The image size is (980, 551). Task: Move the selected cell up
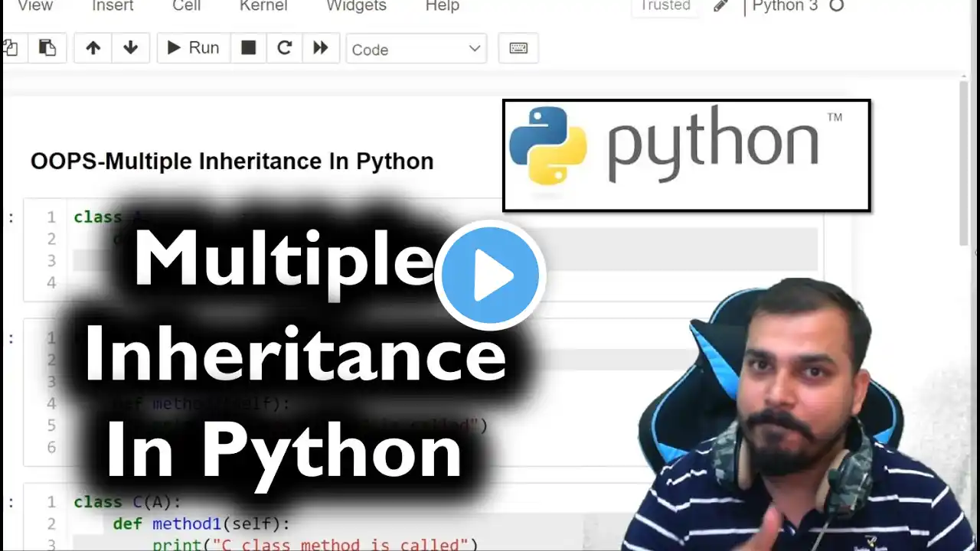[x=93, y=48]
